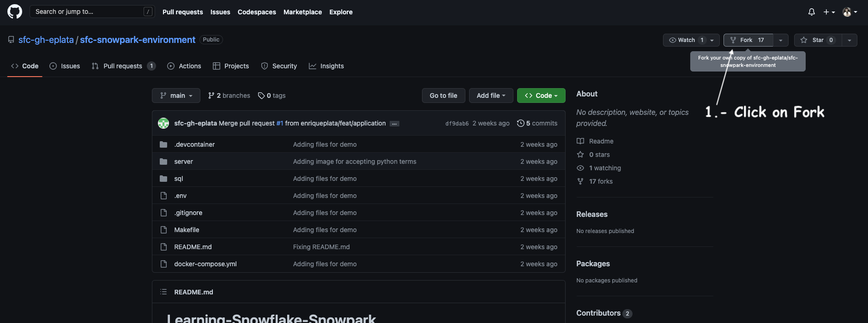View 0 stars in About

(593, 155)
